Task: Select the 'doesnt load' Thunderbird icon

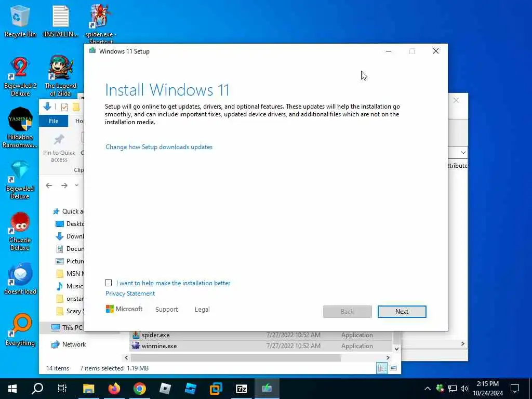Action: click(20, 279)
